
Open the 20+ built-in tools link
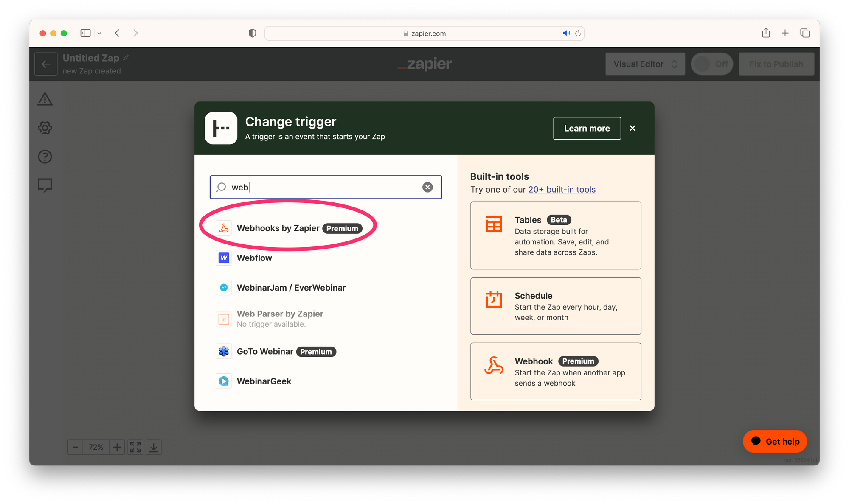[562, 190]
